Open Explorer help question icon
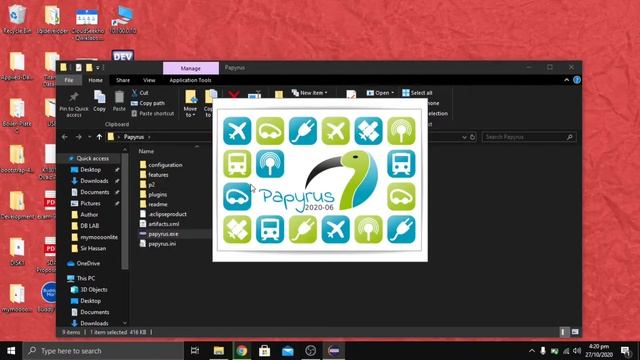 pos(577,80)
